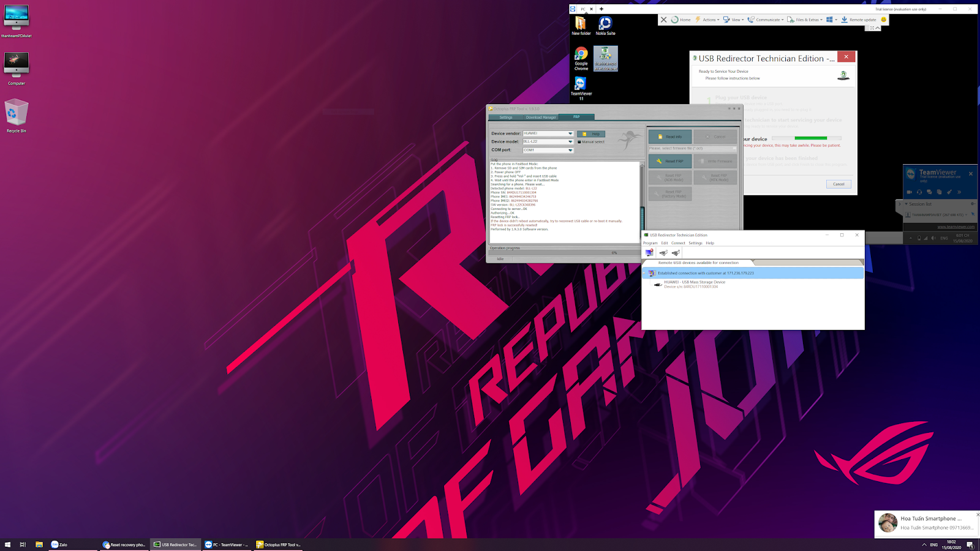This screenshot has width=980, height=551.
Task: Click the green device servicing progress bar
Action: (x=807, y=138)
